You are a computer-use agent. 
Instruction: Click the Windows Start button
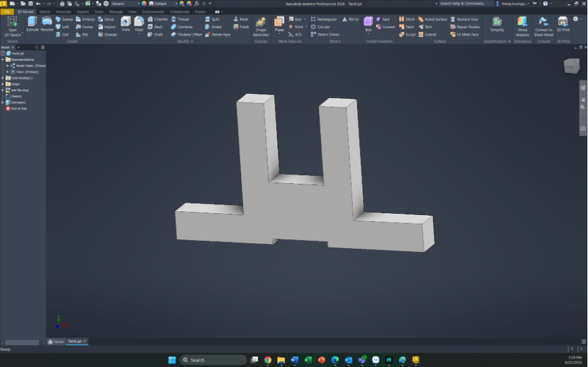172,360
